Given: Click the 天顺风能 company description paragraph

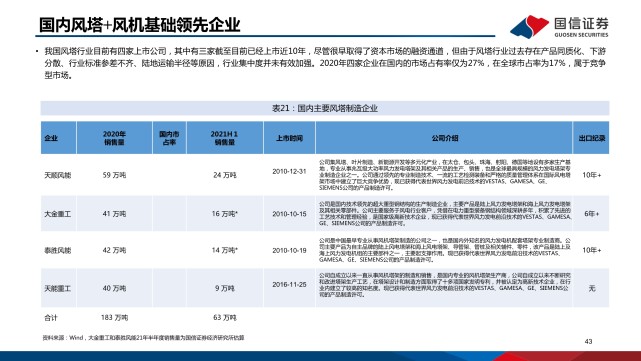Looking at the screenshot, I should tap(444, 175).
